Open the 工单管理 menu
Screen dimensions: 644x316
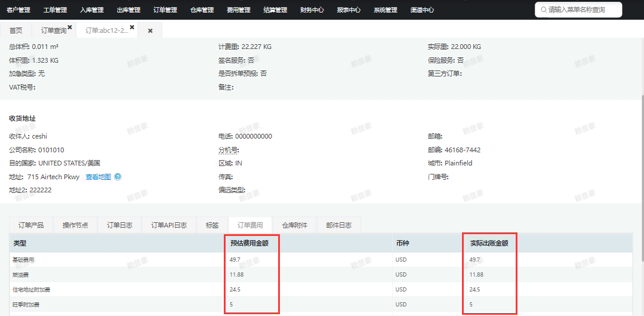(55, 10)
